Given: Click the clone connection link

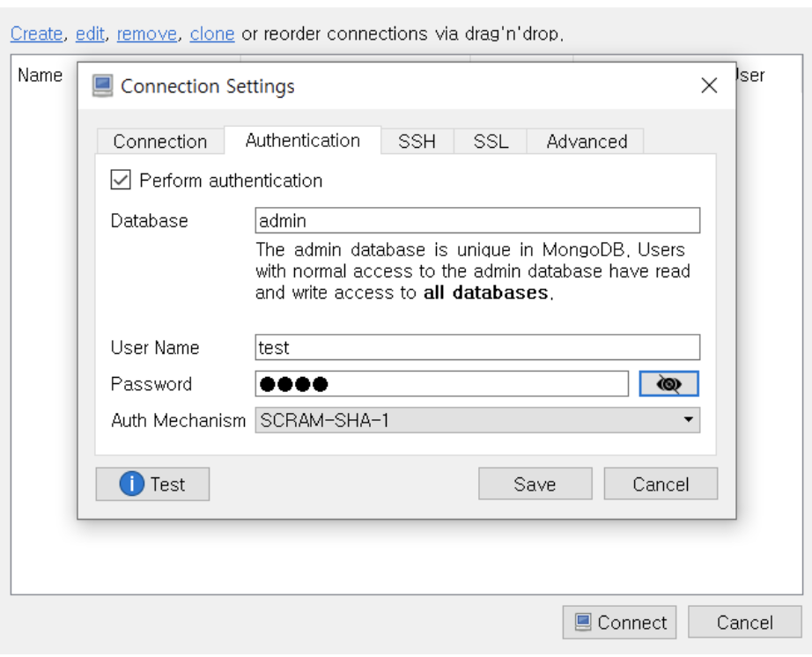Looking at the screenshot, I should 211,33.
